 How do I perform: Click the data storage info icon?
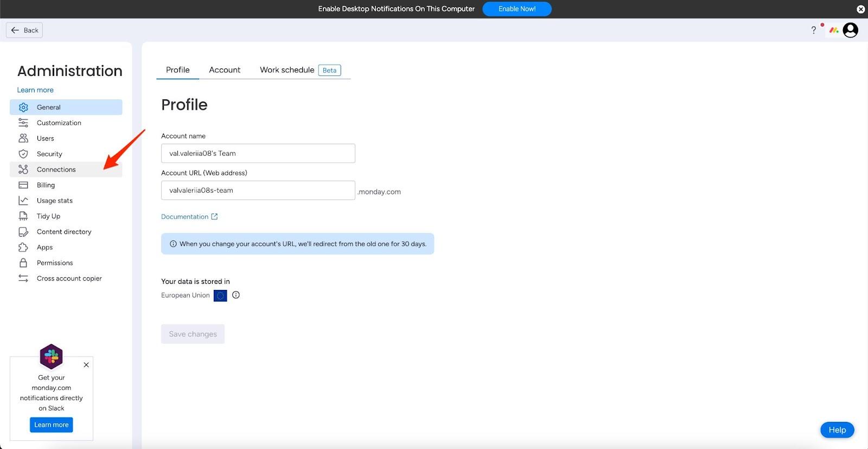(x=236, y=295)
